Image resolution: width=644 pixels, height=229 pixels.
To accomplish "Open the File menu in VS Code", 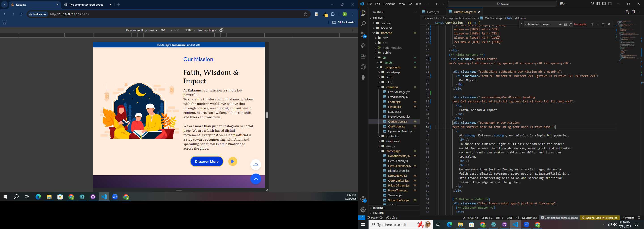I will pos(369,4).
